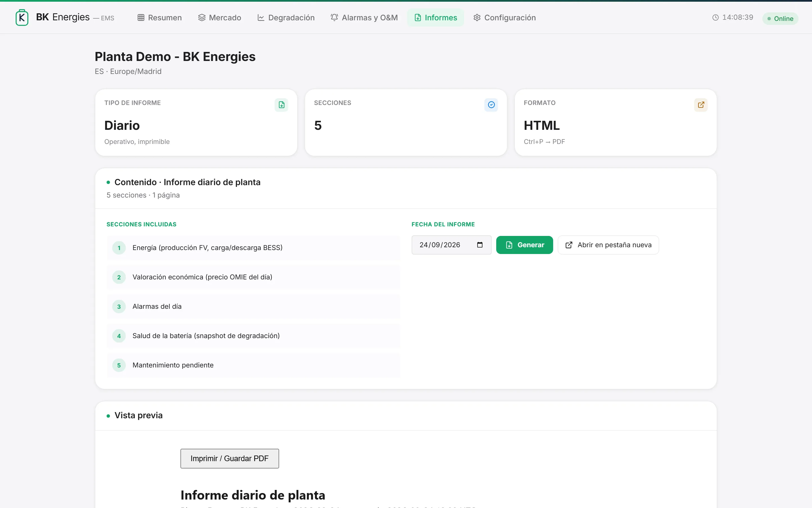Image resolution: width=812 pixels, height=508 pixels.
Task: Click the Informes document icon
Action: (x=418, y=17)
